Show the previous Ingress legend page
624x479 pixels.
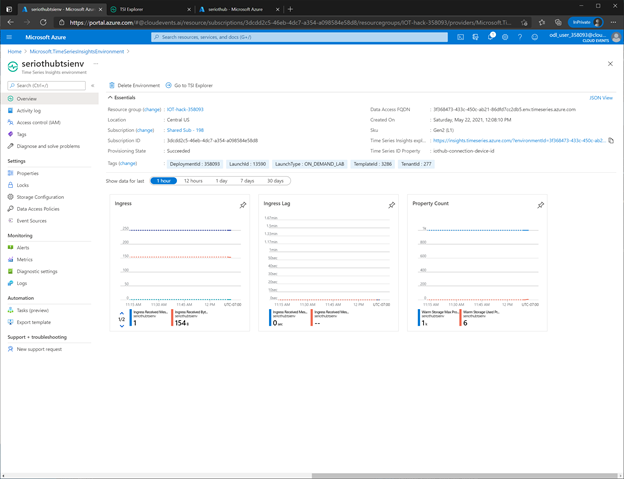[x=122, y=313]
